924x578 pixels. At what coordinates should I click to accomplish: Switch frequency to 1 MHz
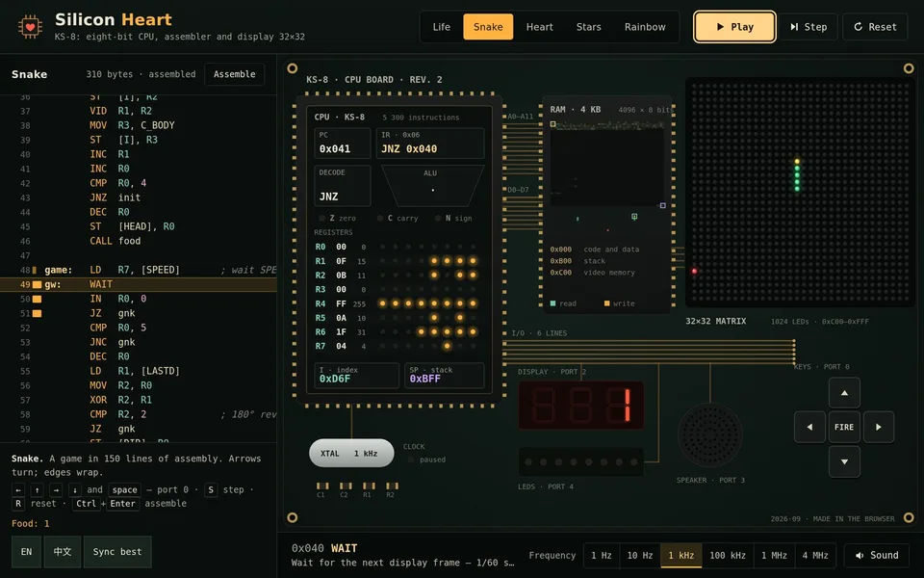pyautogui.click(x=774, y=555)
